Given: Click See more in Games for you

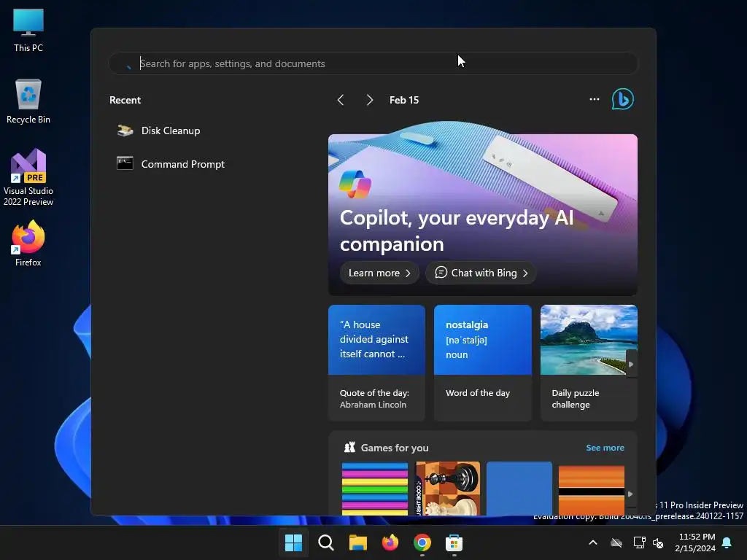Looking at the screenshot, I should [605, 448].
